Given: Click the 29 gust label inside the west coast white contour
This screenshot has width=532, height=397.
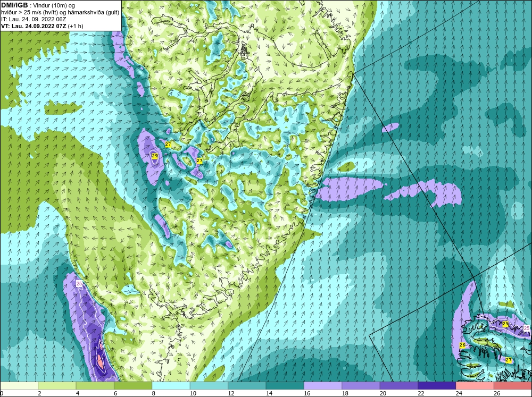Looking at the screenshot, I should pyautogui.click(x=155, y=156).
